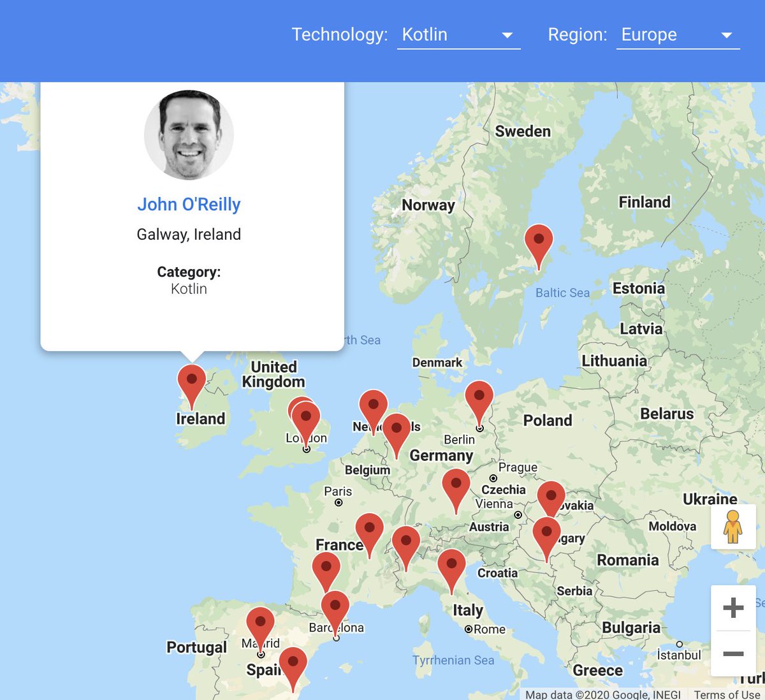Viewport: 765px width, 700px height.
Task: Click the Street View pegman icon
Action: pyautogui.click(x=733, y=527)
